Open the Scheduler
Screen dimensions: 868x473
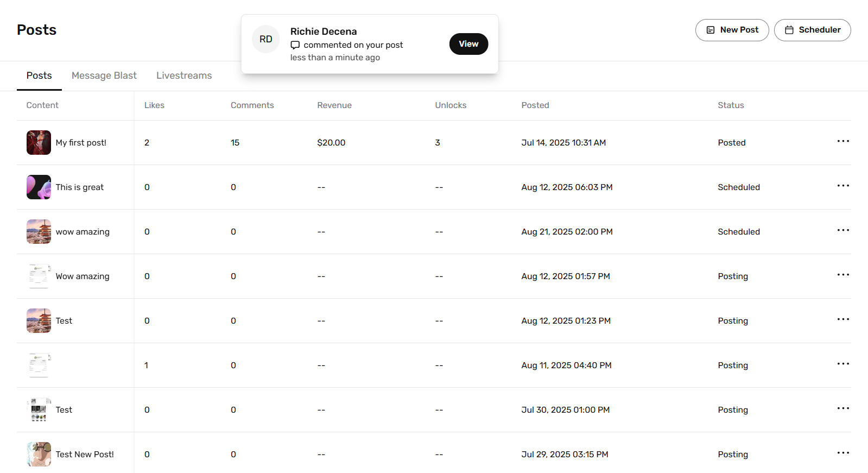[x=812, y=30]
